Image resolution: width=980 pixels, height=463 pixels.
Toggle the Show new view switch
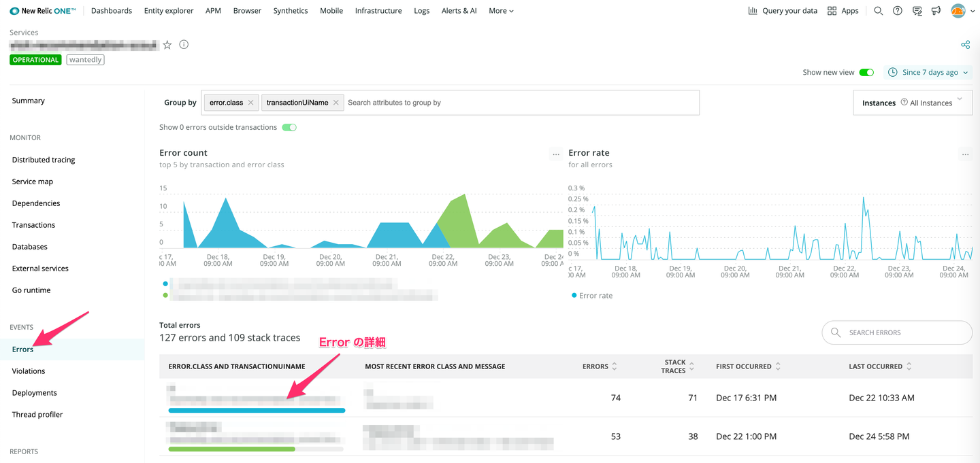[866, 73]
